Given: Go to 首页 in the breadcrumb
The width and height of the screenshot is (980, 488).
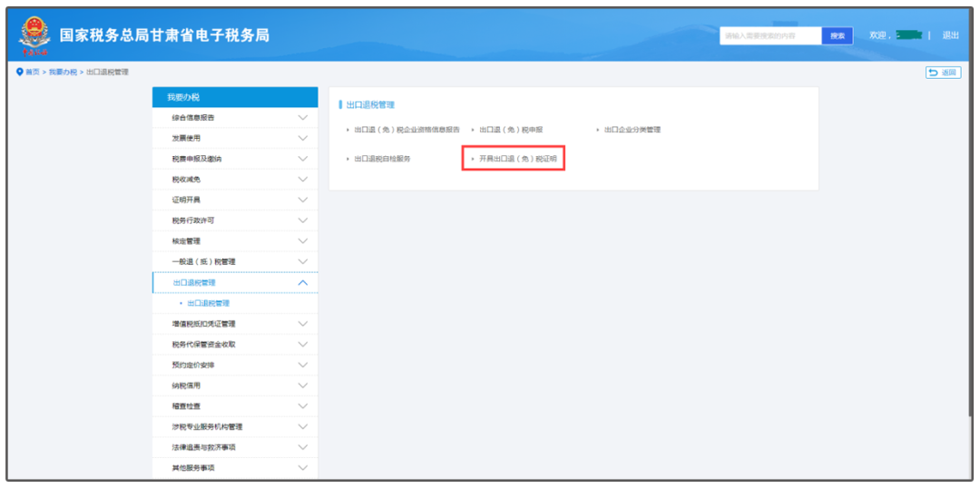Looking at the screenshot, I should (32, 73).
